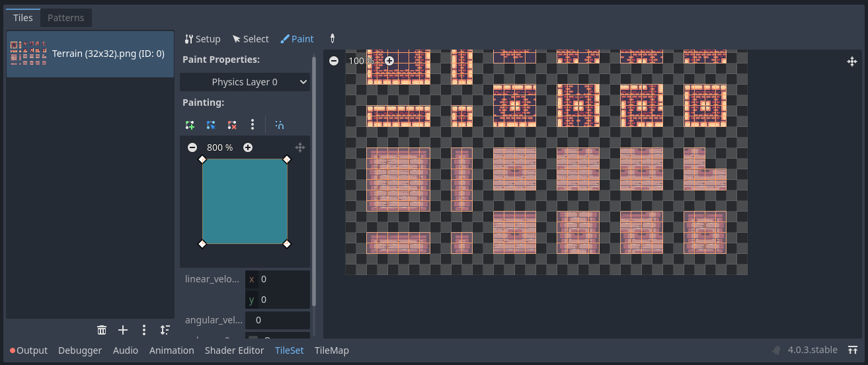Screen dimensions: 868x365
Task: Open the atlas sources three-dots menu
Action: tap(144, 330)
